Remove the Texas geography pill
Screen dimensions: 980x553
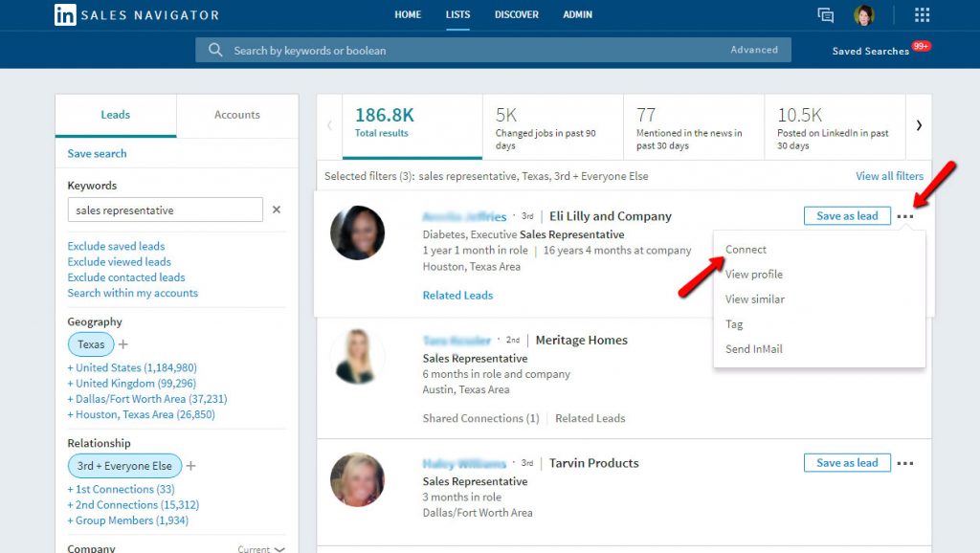point(91,344)
